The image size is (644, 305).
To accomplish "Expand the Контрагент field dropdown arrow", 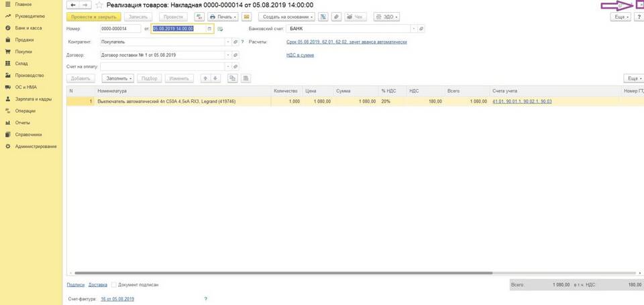I will 228,42.
